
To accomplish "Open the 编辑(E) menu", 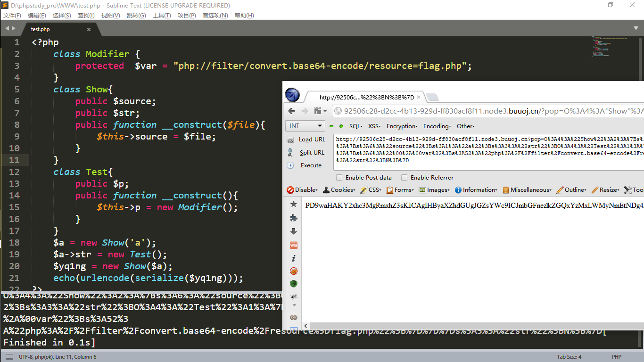I will 37,16.
